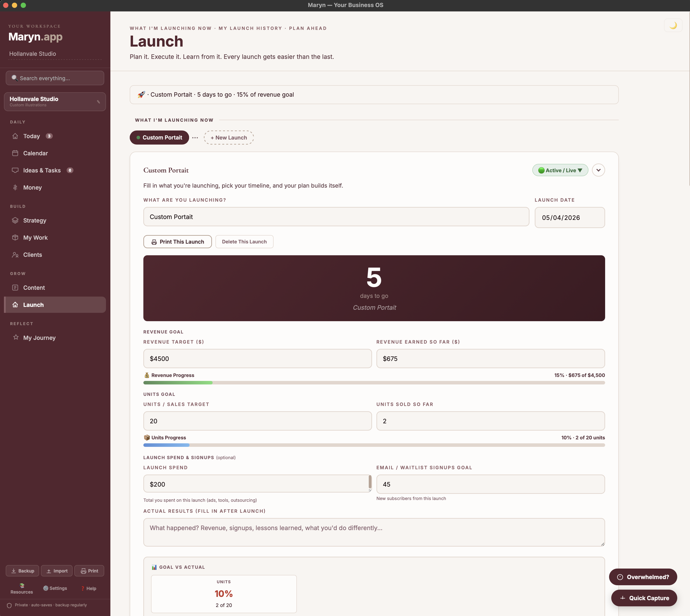Start a new launch with + New Launch
The height and width of the screenshot is (616, 690).
[229, 138]
